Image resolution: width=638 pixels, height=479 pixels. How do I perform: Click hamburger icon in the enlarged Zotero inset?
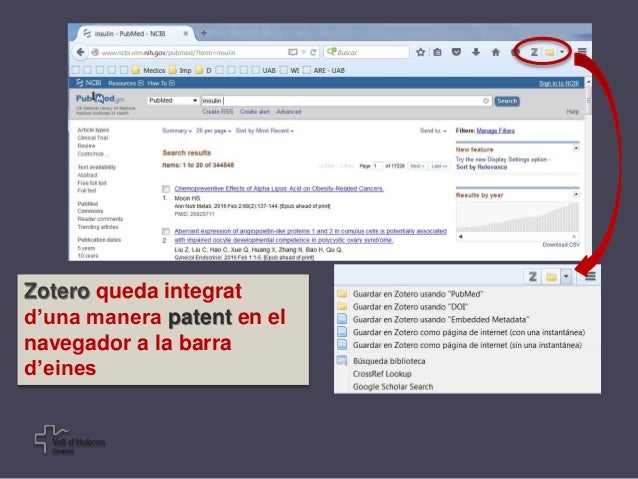(590, 277)
